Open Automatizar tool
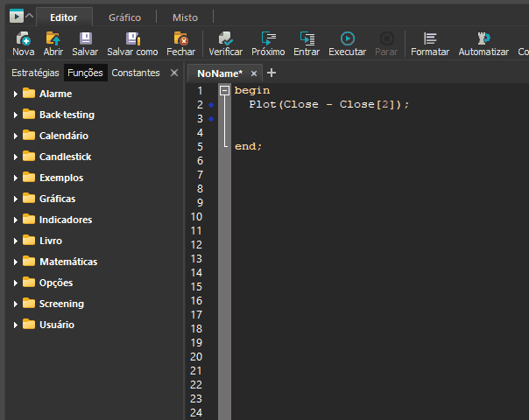 [x=483, y=44]
